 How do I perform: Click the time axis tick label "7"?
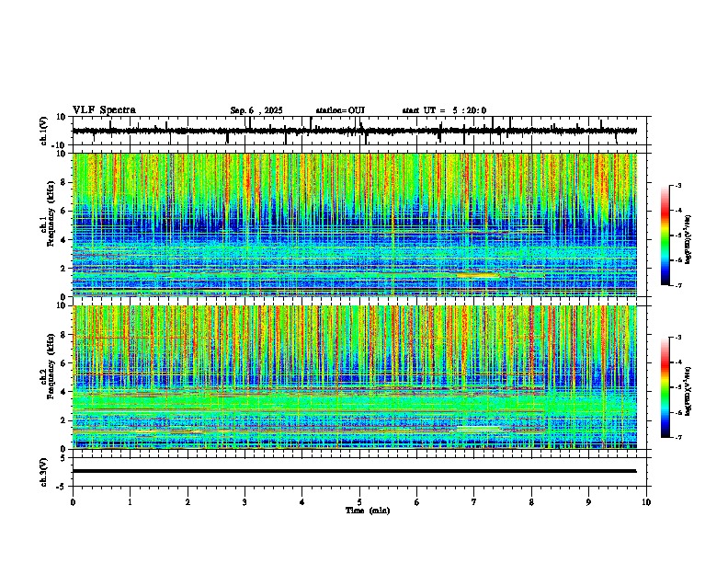pos(474,502)
